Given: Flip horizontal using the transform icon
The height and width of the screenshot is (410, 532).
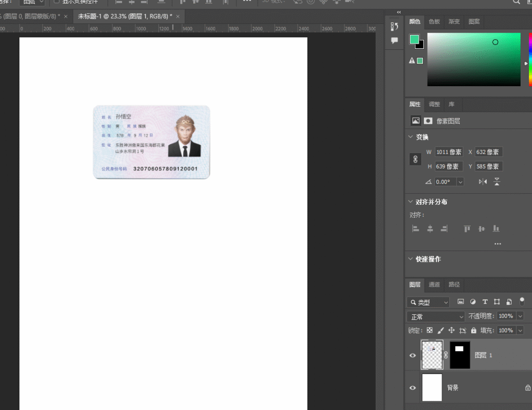Looking at the screenshot, I should (483, 181).
